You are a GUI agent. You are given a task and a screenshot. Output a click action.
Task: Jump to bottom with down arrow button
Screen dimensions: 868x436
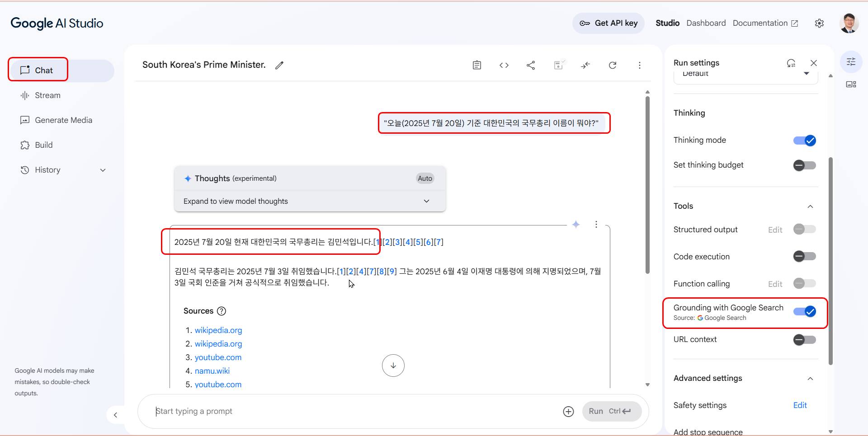point(393,366)
